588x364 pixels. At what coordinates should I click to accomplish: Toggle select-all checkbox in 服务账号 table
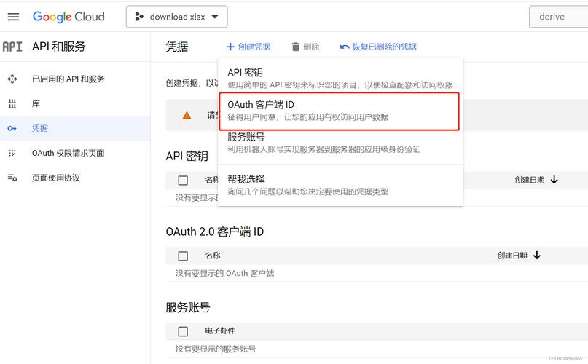pyautogui.click(x=183, y=331)
